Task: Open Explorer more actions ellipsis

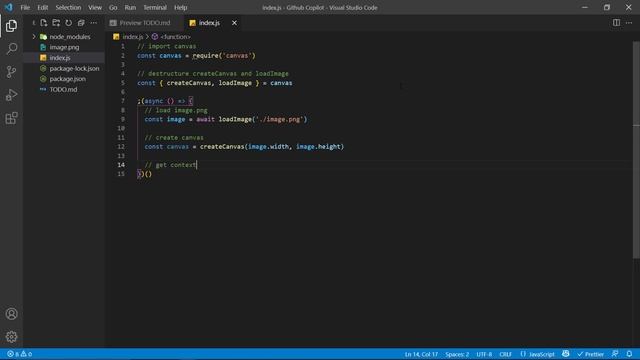Action: (93, 23)
